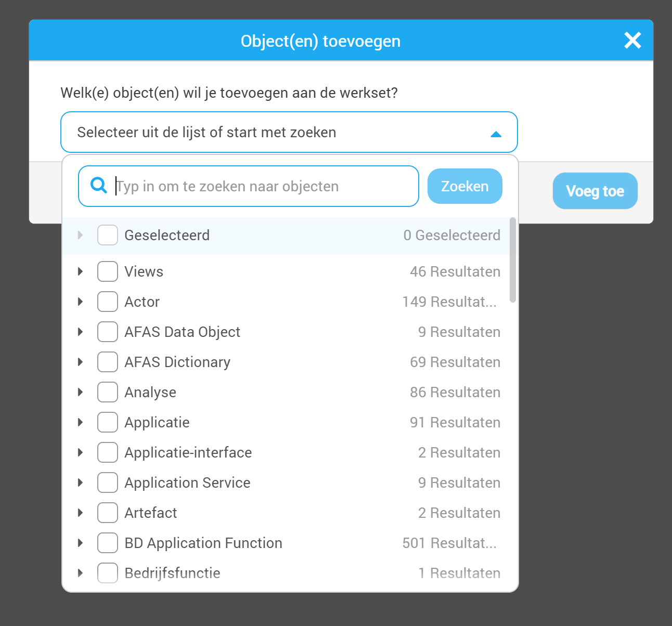
Task: Expand the Views group arrow
Action: tap(80, 271)
